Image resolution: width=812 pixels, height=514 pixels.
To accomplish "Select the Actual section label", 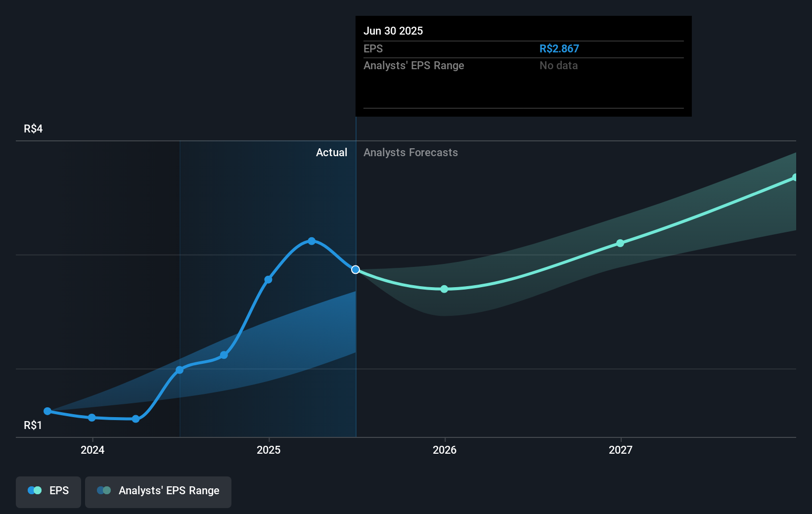I will 331,153.
